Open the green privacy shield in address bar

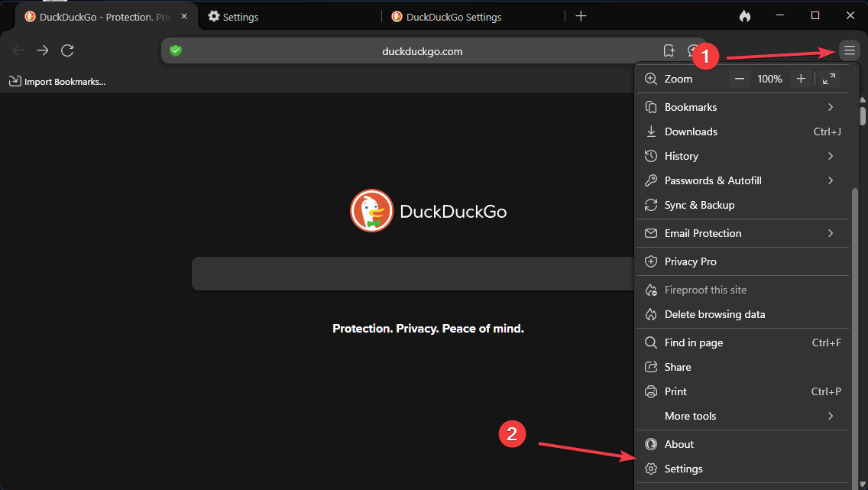click(x=176, y=51)
